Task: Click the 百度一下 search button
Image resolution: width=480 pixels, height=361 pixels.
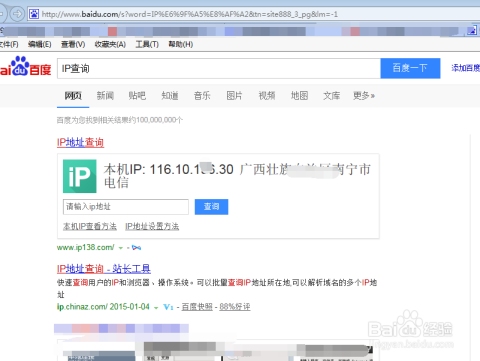Action: (410, 68)
